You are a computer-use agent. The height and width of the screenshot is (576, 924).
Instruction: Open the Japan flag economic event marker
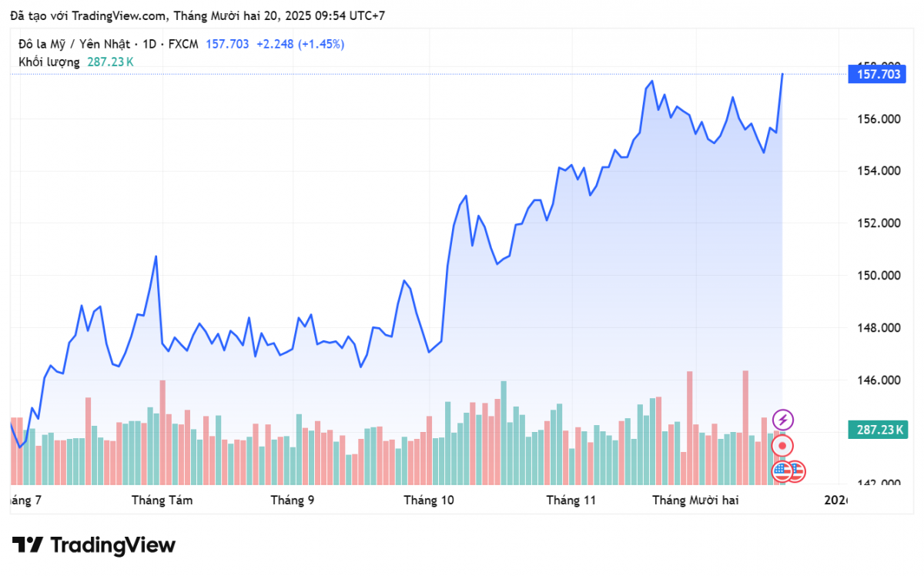click(783, 446)
